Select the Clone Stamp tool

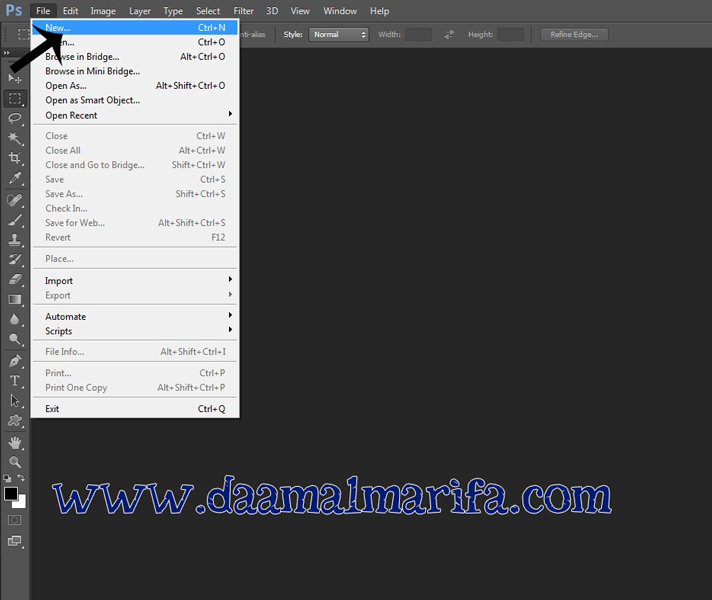pyautogui.click(x=15, y=240)
